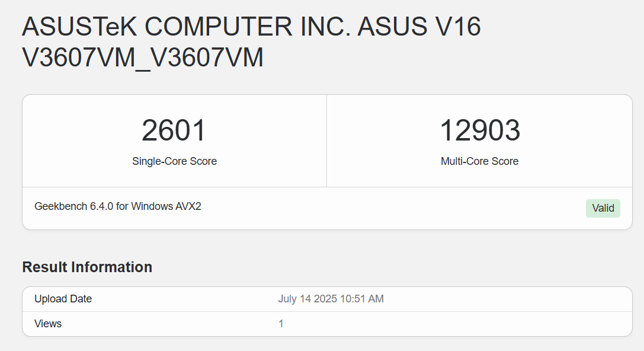Click the V3607VM_V3607VM model code
Screen dimensions: 644x351
(142, 58)
